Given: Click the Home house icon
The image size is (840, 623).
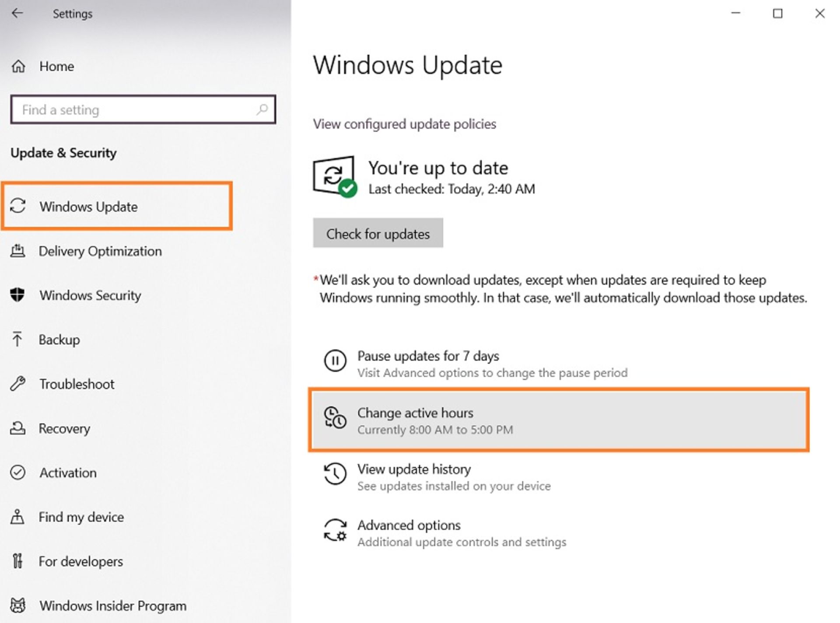Looking at the screenshot, I should (18, 66).
